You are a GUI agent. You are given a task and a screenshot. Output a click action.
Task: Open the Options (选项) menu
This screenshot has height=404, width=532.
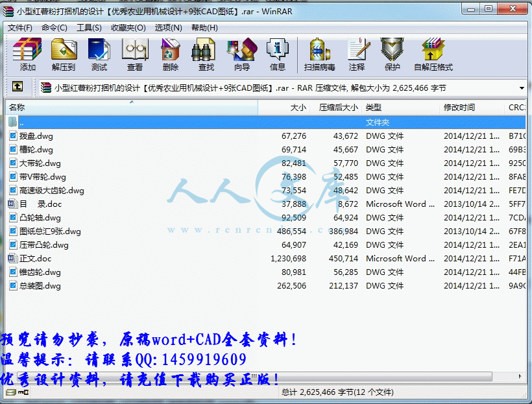point(168,28)
